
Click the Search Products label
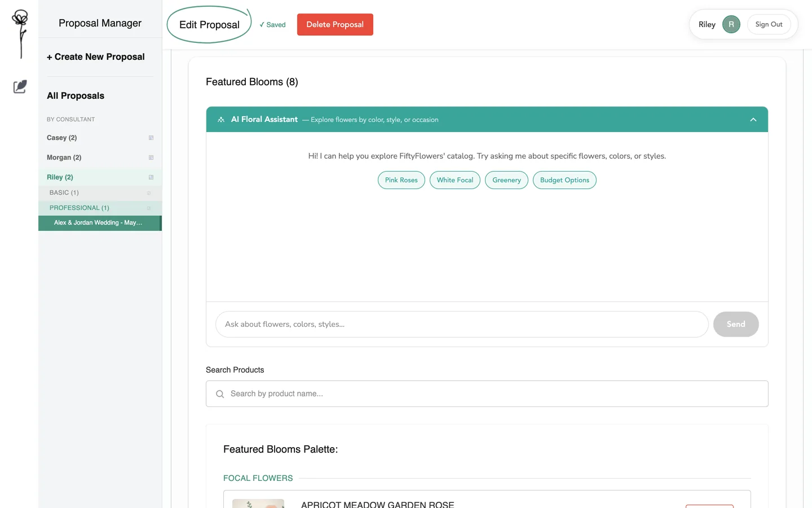(235, 370)
